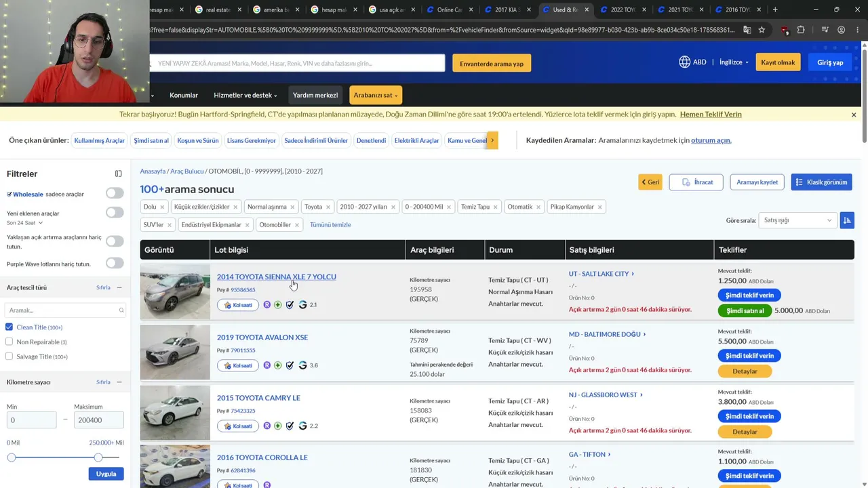Toggle Yaklaşan açık artırma exclusion switch
This screenshot has width=868, height=488.
pyautogui.click(x=115, y=241)
